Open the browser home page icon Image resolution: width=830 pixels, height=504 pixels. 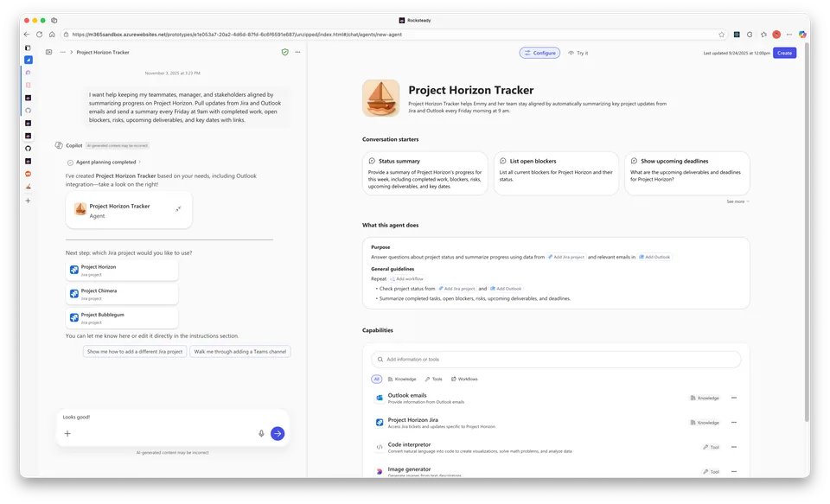52,35
